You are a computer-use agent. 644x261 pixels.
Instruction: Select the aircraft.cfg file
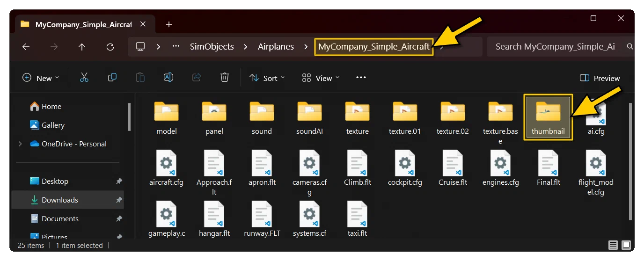pyautogui.click(x=167, y=168)
